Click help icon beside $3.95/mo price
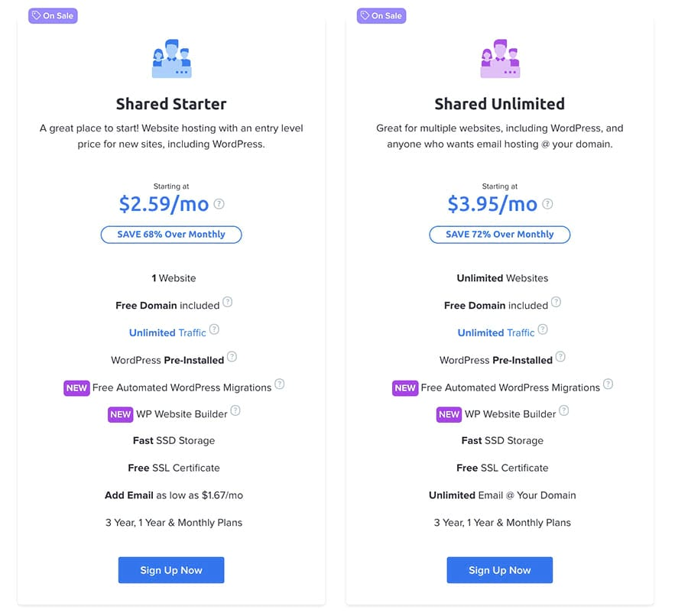 (x=547, y=204)
